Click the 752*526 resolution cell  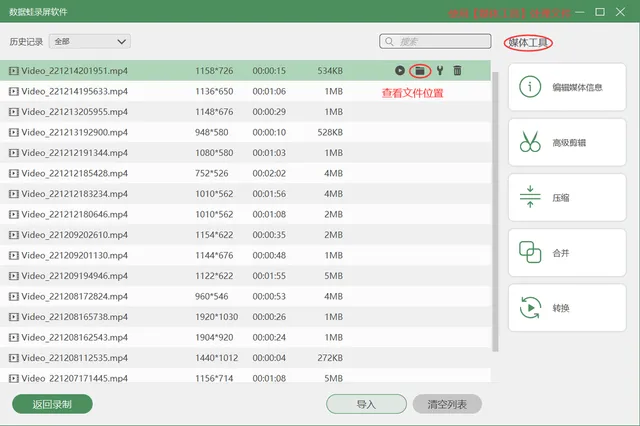coord(211,173)
